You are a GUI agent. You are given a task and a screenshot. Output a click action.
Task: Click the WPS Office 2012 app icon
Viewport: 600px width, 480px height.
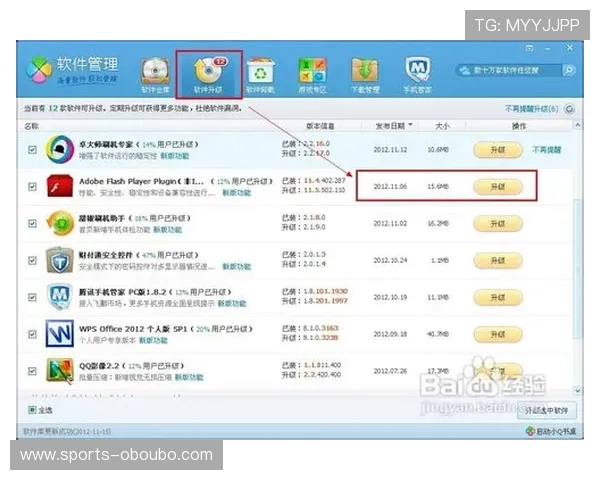coord(58,333)
